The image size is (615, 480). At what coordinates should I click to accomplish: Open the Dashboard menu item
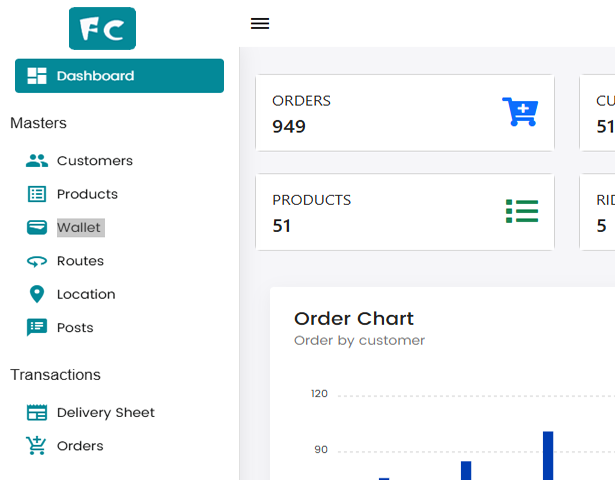[x=119, y=76]
